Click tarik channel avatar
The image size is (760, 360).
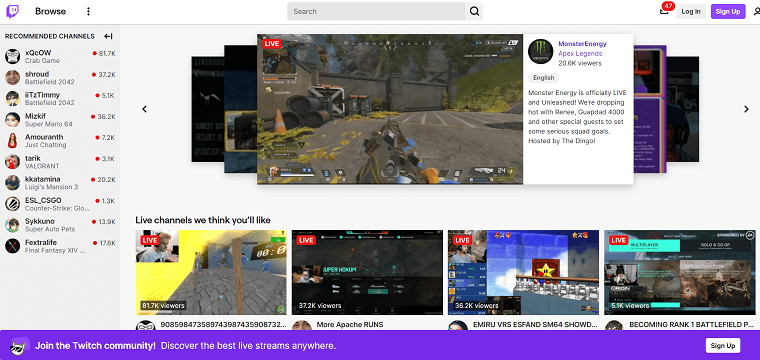pyautogui.click(x=13, y=162)
